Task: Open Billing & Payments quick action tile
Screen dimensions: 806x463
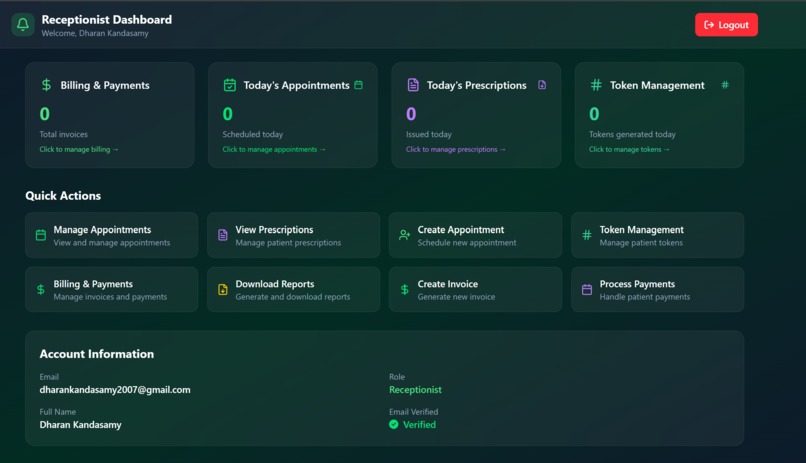Action: [x=112, y=289]
